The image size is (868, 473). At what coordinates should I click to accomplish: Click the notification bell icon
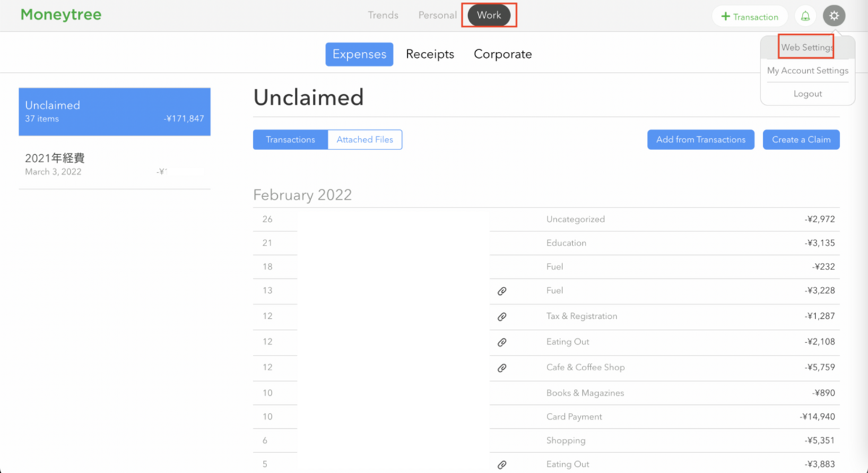pyautogui.click(x=805, y=17)
